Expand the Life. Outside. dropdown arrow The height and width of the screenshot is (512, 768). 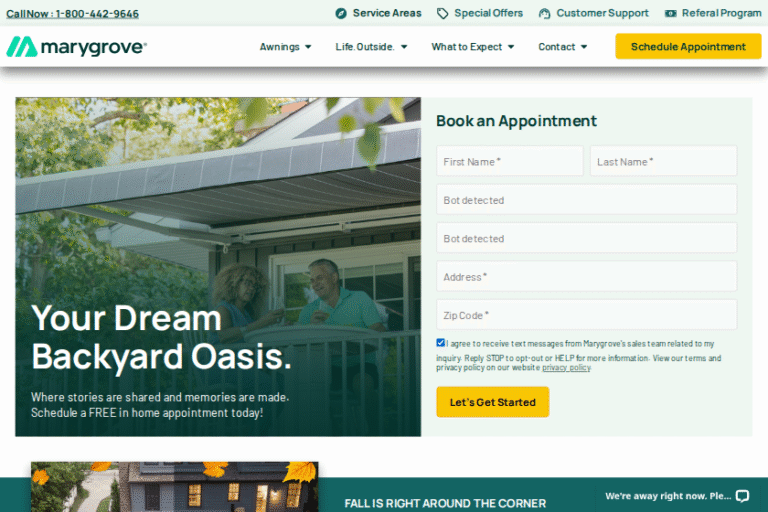tap(404, 47)
